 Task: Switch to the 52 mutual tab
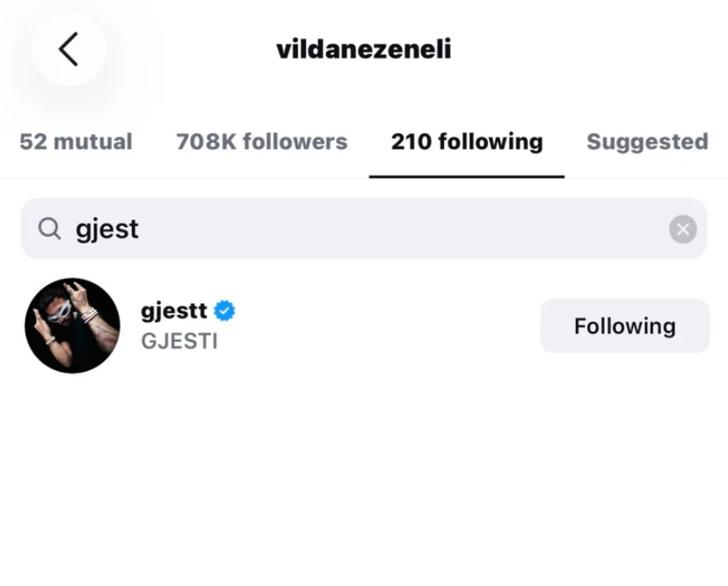(76, 141)
